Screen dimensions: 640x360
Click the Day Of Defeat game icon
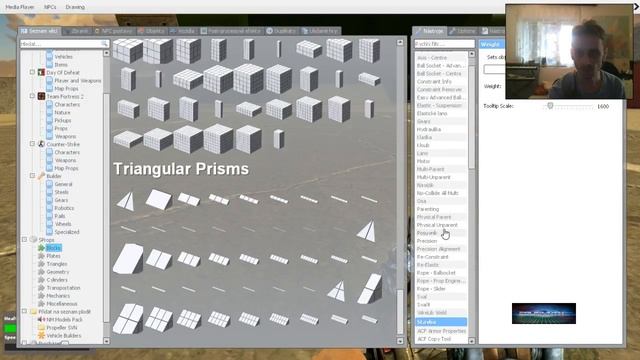point(41,72)
